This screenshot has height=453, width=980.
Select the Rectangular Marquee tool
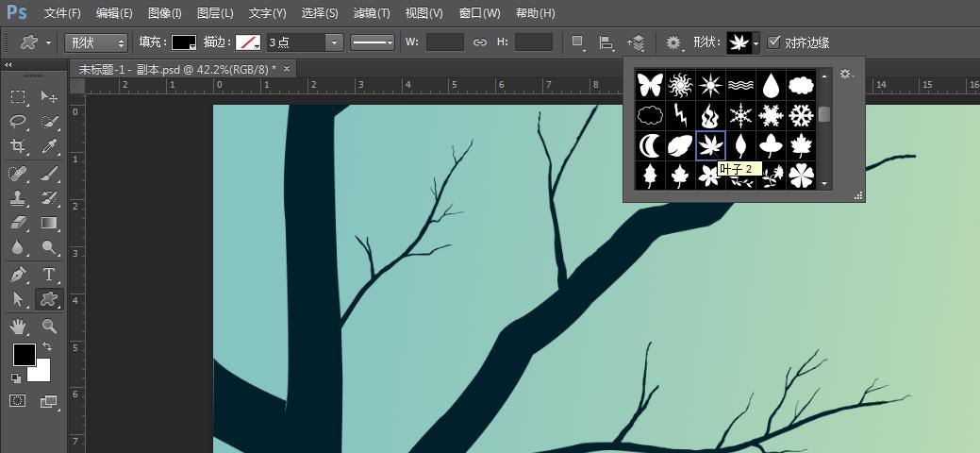(18, 96)
